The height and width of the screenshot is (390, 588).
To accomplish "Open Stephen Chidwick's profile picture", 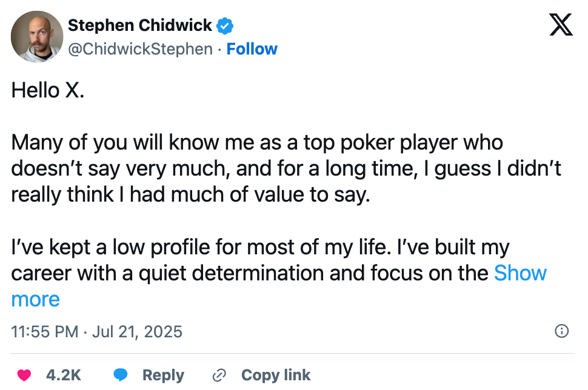I will click(37, 37).
